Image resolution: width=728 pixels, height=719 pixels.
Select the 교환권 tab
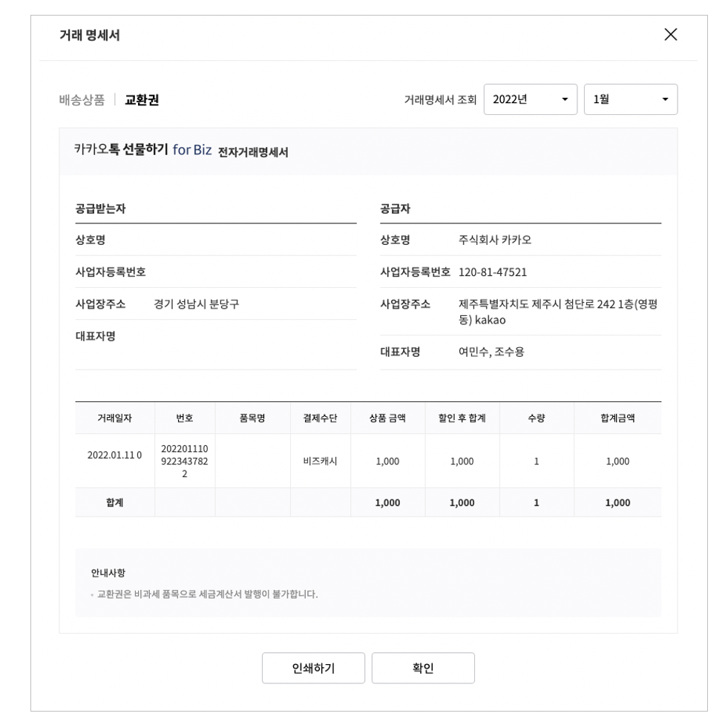142,99
